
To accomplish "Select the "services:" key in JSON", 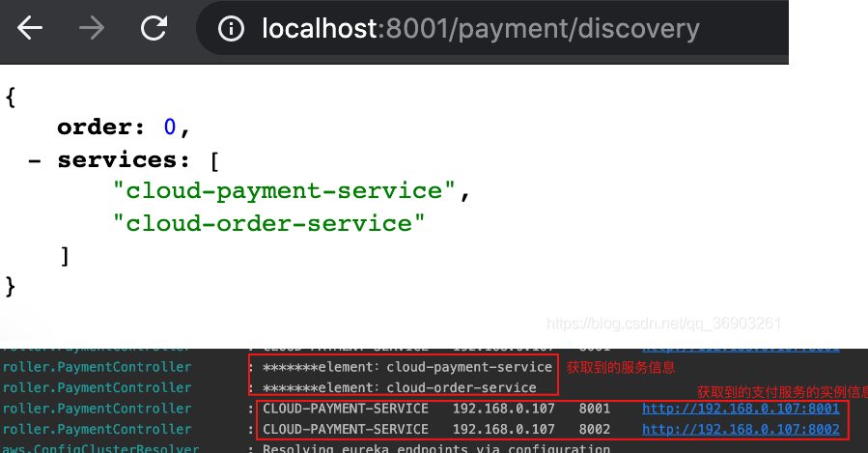I will click(x=124, y=160).
